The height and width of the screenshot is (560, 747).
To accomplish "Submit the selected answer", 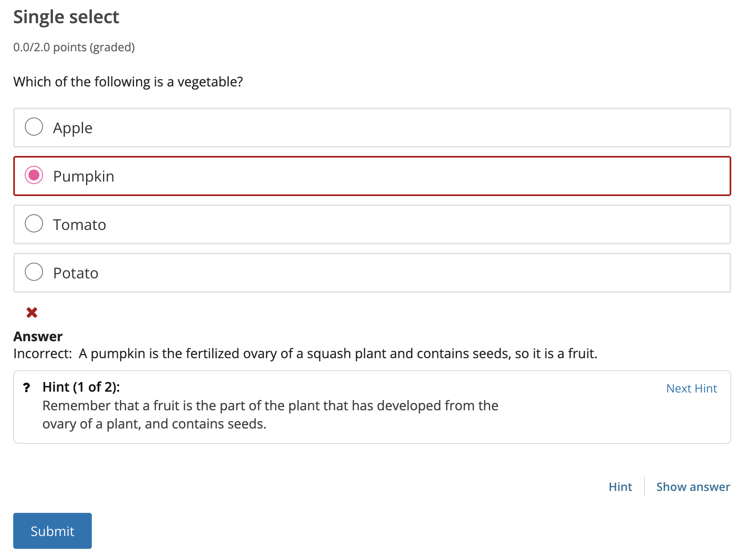I will pos(53,531).
